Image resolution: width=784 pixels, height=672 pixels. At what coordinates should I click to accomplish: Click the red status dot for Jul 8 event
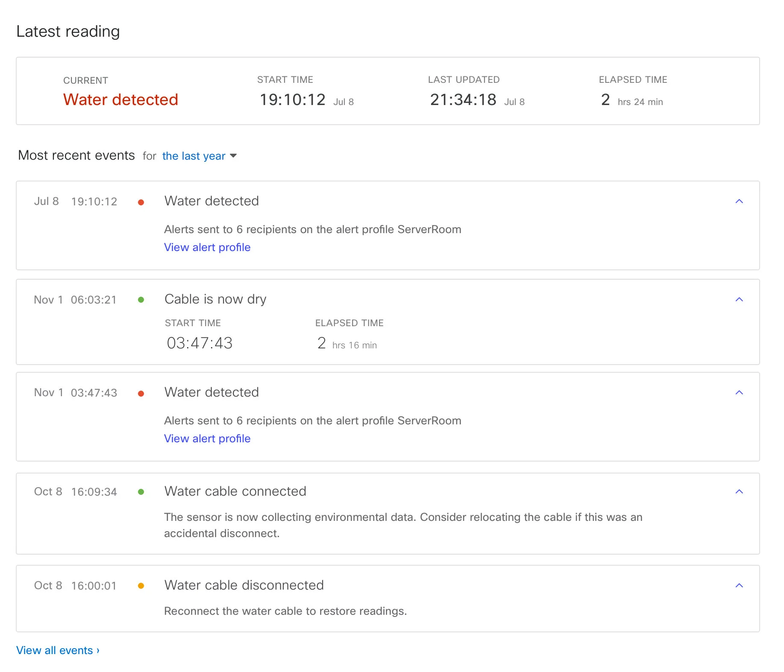141,202
